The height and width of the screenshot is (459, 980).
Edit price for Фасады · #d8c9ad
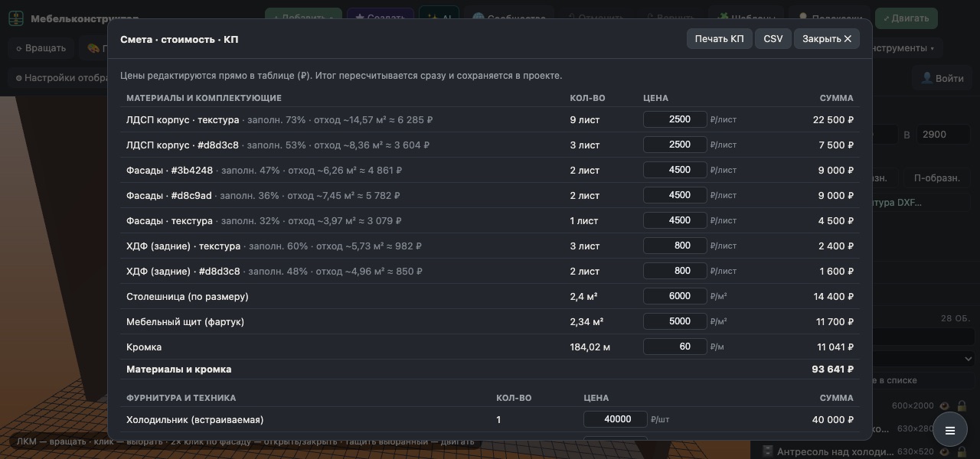(675, 195)
